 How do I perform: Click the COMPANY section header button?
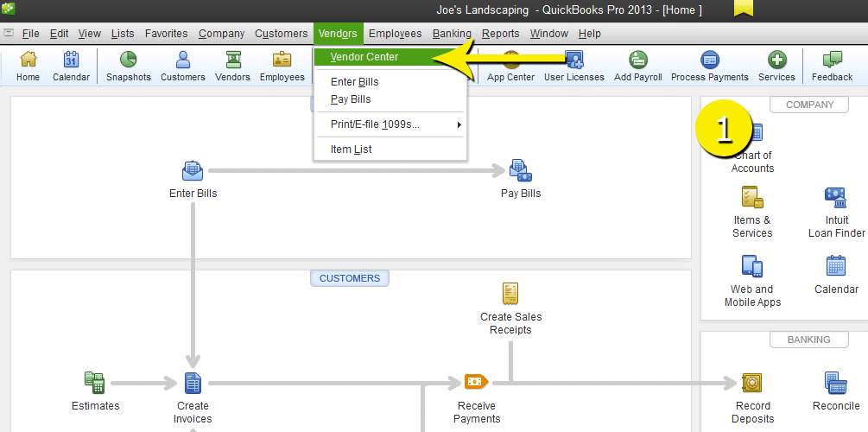point(809,105)
